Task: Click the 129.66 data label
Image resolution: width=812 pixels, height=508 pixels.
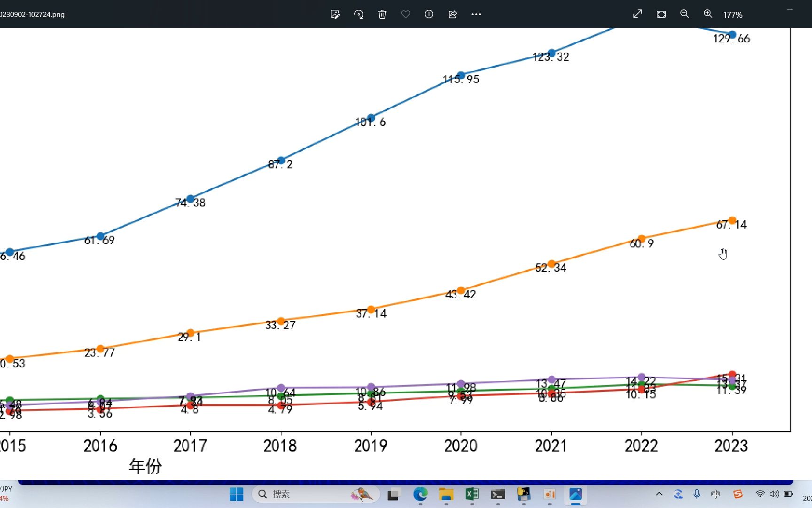Action: click(732, 39)
